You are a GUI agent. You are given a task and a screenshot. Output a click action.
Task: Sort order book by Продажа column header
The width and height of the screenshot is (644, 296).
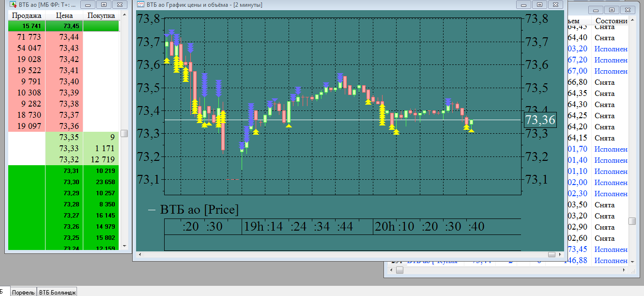27,16
